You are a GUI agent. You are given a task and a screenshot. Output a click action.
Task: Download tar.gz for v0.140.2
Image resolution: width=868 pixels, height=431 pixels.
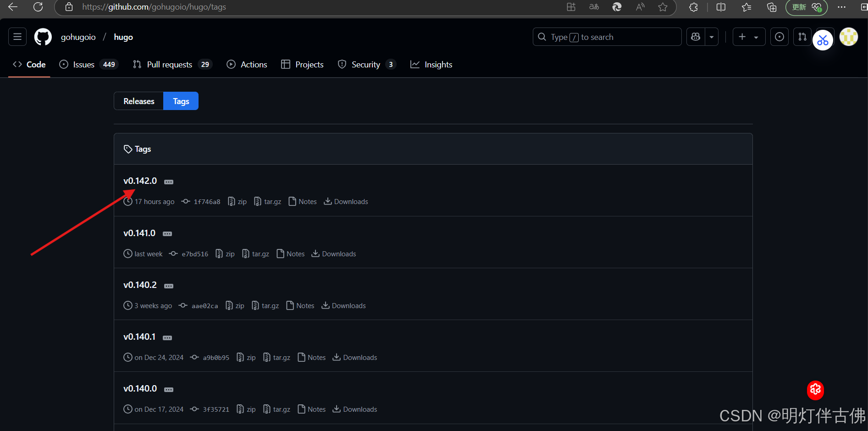265,305
